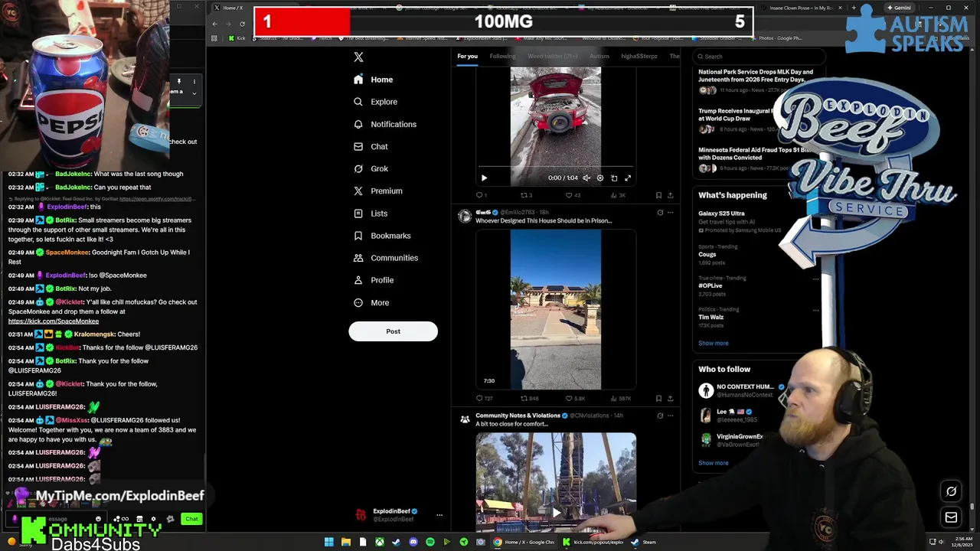This screenshot has width=980, height=551.
Task: Click Show more under Who to follow
Action: click(713, 463)
